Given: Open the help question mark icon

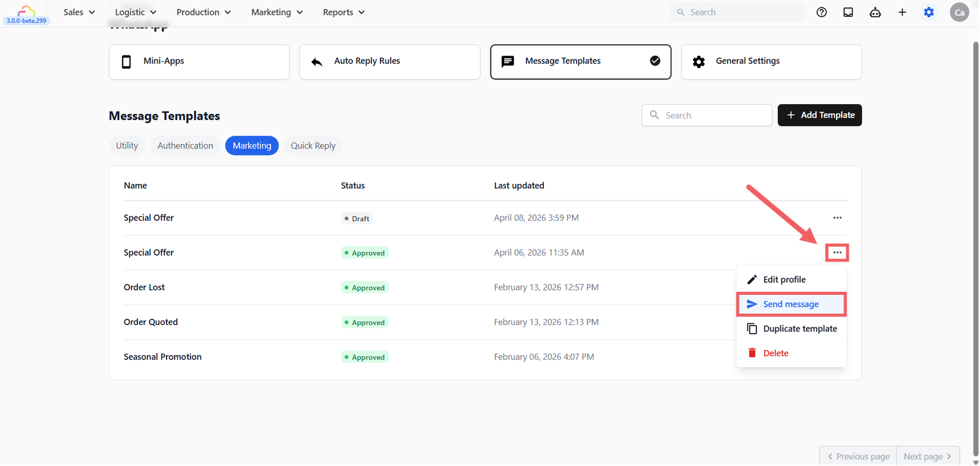Looking at the screenshot, I should coord(821,12).
